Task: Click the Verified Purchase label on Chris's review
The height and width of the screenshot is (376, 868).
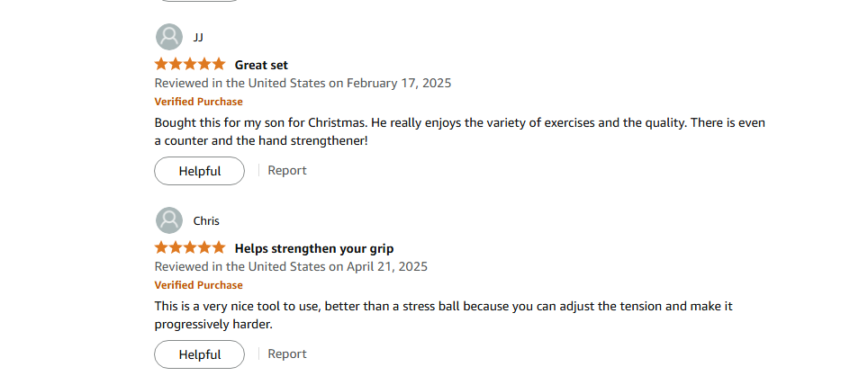Action: (198, 285)
